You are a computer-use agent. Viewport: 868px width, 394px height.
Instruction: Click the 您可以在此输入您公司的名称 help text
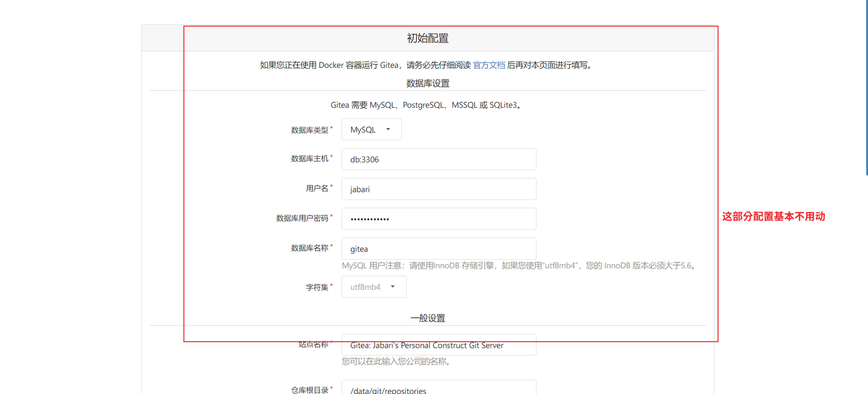click(396, 361)
